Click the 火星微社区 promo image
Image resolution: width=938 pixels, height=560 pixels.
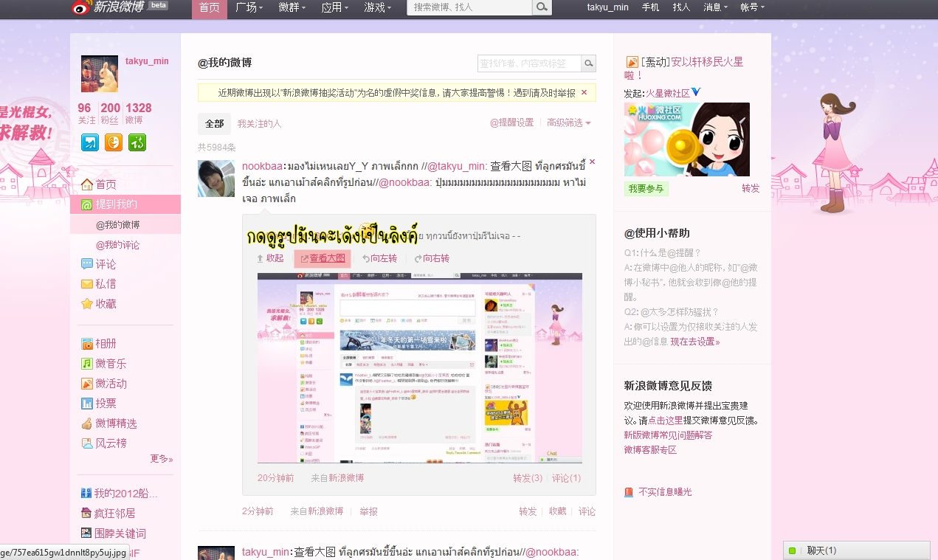(687, 139)
